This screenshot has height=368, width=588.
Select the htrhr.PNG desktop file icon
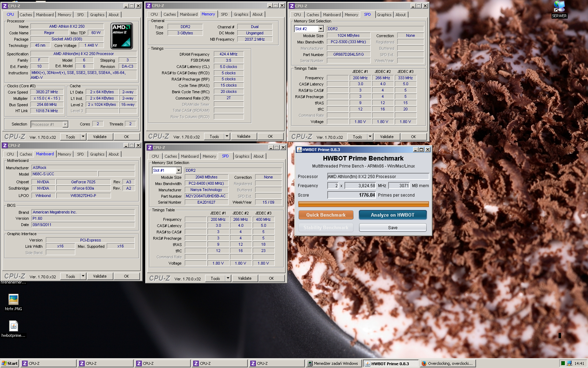tap(13, 302)
